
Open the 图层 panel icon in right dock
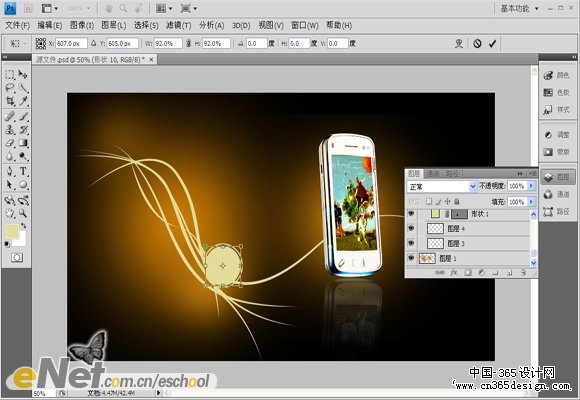coord(557,177)
